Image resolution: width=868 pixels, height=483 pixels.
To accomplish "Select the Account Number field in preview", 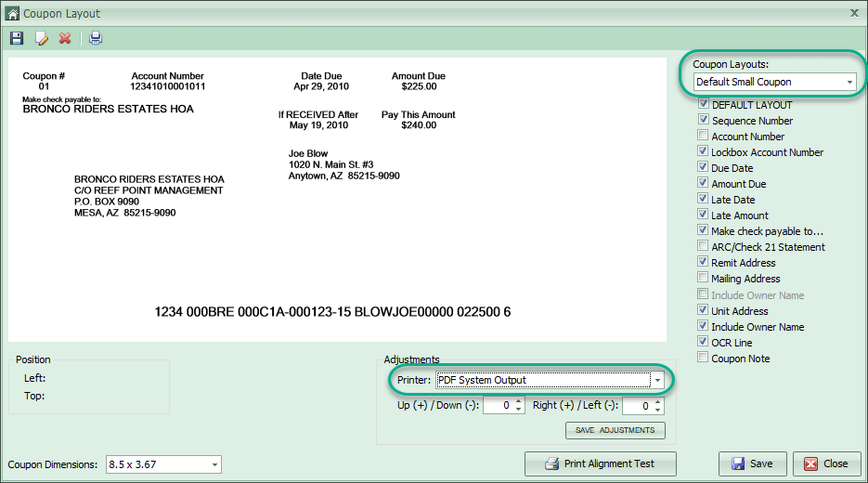I will 168,82.
